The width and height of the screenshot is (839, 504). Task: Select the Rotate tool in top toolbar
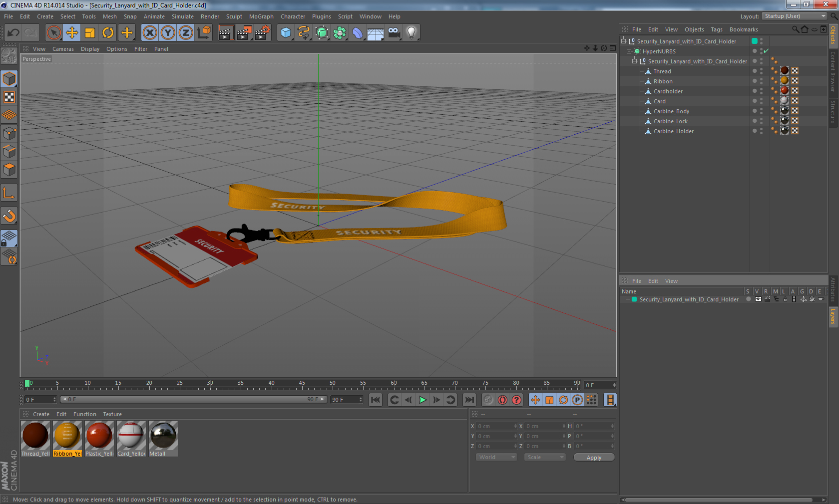108,33
